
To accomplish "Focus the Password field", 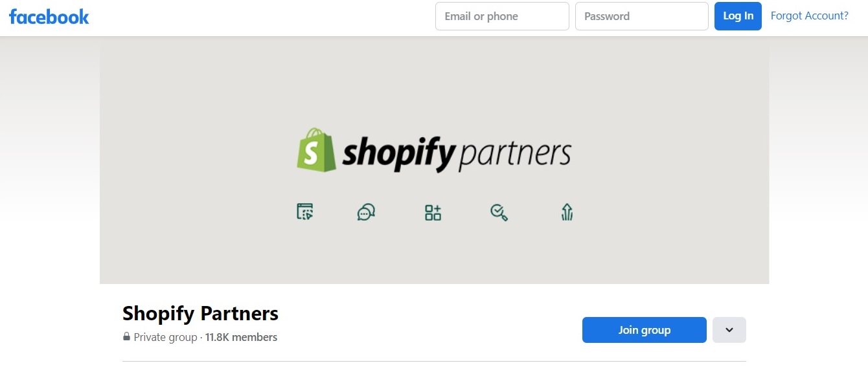I will tap(642, 16).
